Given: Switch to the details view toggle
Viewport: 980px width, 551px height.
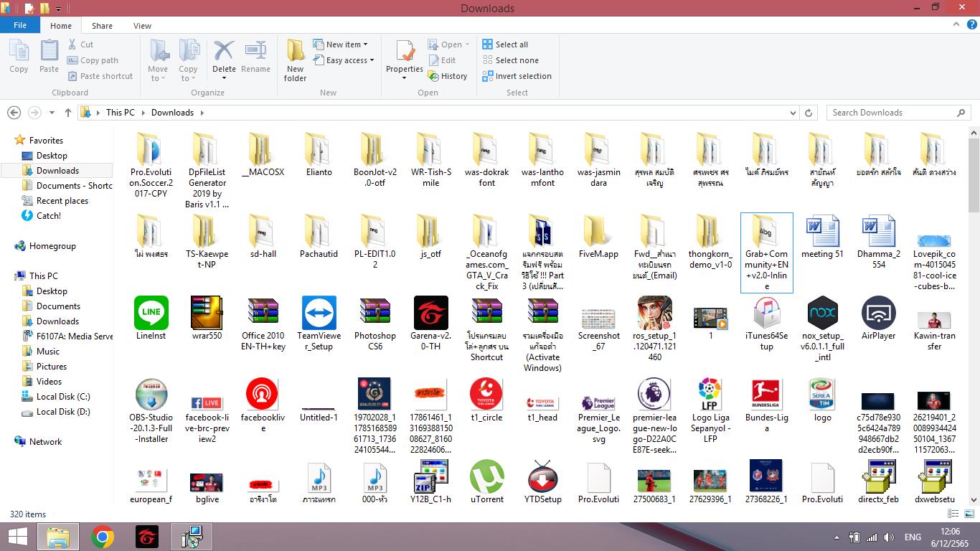Looking at the screenshot, I should click(953, 514).
